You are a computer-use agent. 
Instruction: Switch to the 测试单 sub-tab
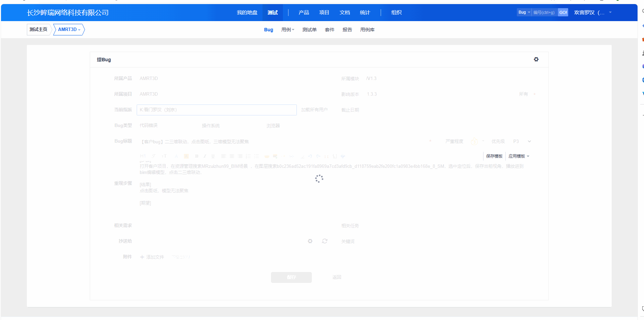309,30
